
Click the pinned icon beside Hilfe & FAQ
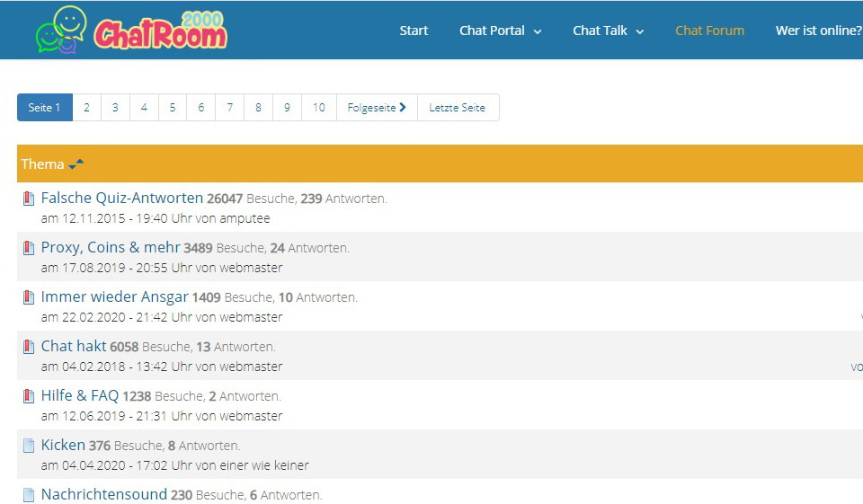[x=29, y=396]
